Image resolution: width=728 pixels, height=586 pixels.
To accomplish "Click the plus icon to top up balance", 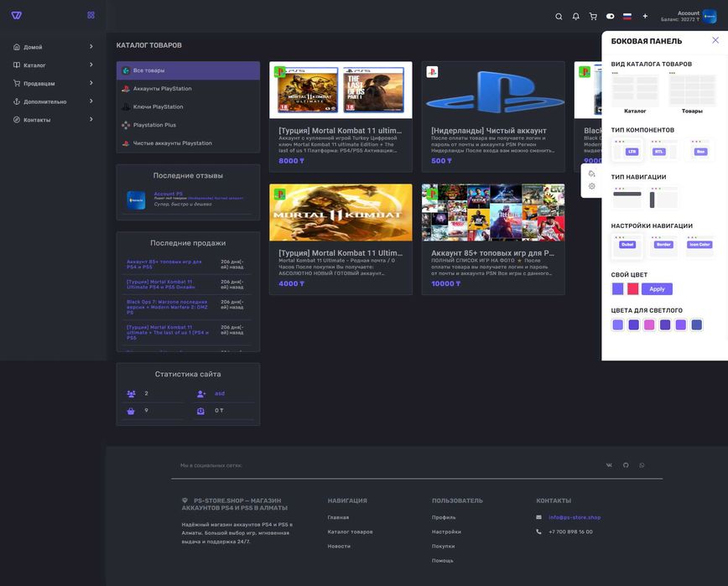I will [x=645, y=16].
